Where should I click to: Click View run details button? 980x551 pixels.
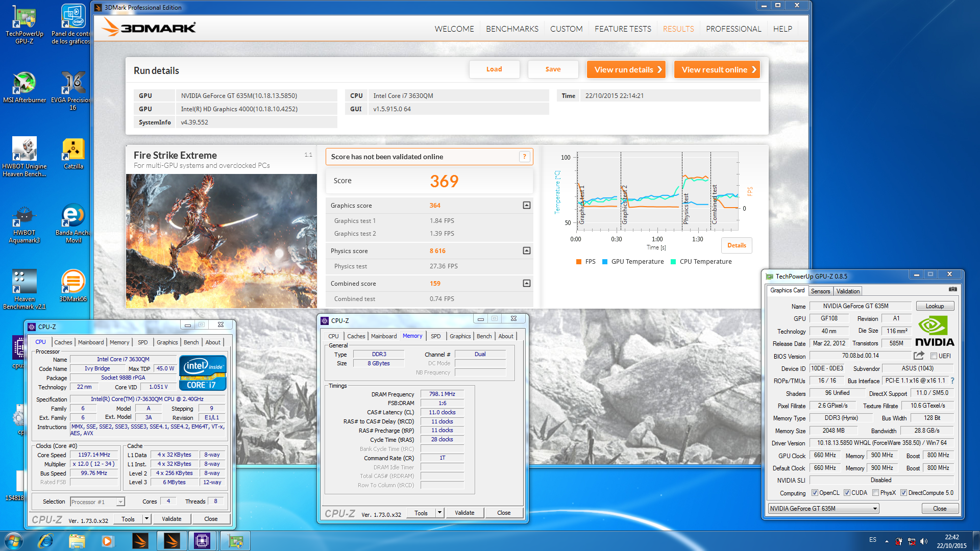[x=626, y=69]
